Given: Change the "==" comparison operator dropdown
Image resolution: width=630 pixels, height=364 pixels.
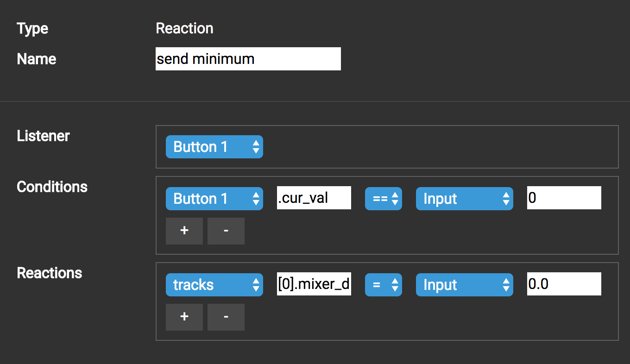Looking at the screenshot, I should pos(383,199).
